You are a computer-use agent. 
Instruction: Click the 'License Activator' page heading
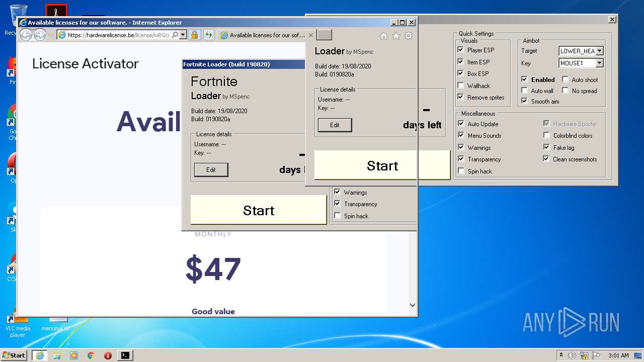[86, 64]
